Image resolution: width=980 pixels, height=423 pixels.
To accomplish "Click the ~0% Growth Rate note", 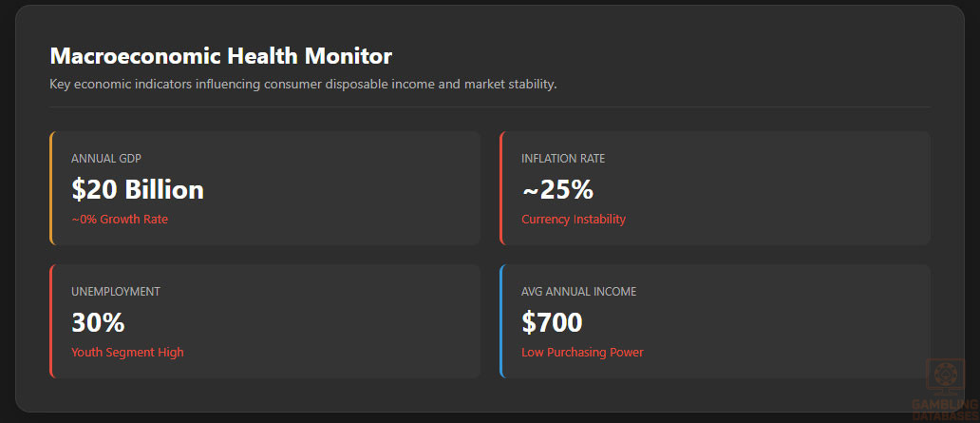I will tap(120, 220).
